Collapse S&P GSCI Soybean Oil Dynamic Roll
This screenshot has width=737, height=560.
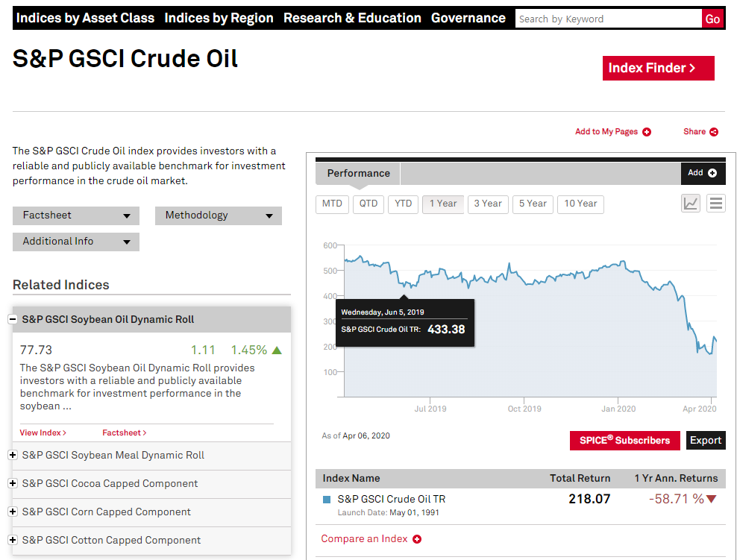(13, 319)
